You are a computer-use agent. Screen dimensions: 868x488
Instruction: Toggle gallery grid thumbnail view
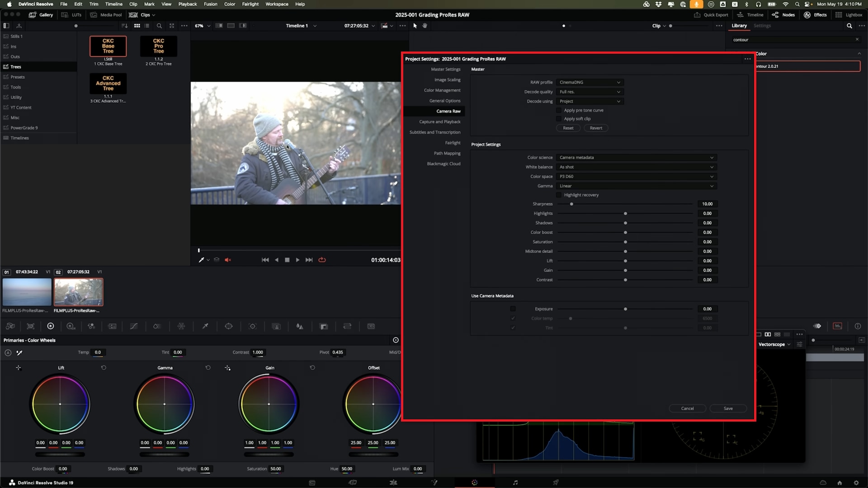[x=137, y=26]
